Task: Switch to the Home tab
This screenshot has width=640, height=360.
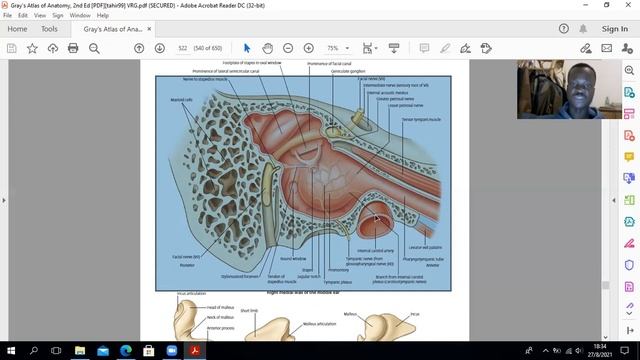Action: (17, 29)
